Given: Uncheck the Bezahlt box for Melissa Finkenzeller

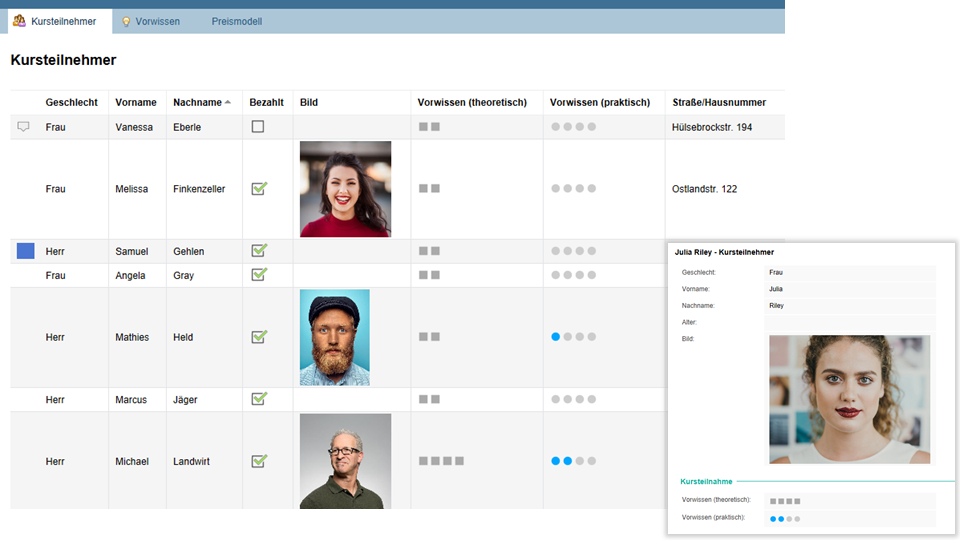Looking at the screenshot, I should pos(258,188).
